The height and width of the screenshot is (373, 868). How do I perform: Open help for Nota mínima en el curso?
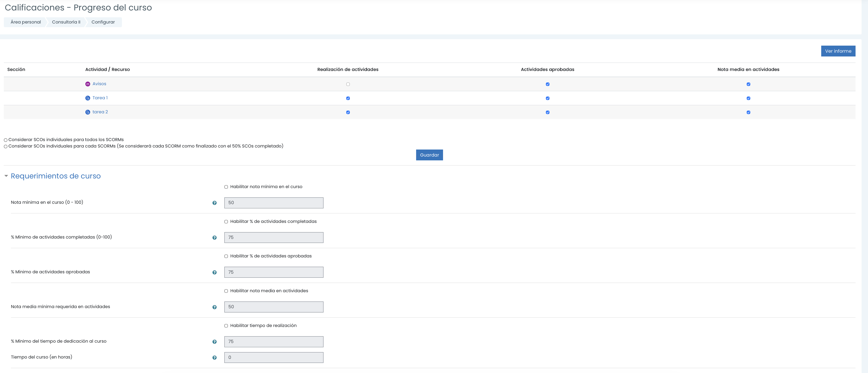(x=214, y=203)
